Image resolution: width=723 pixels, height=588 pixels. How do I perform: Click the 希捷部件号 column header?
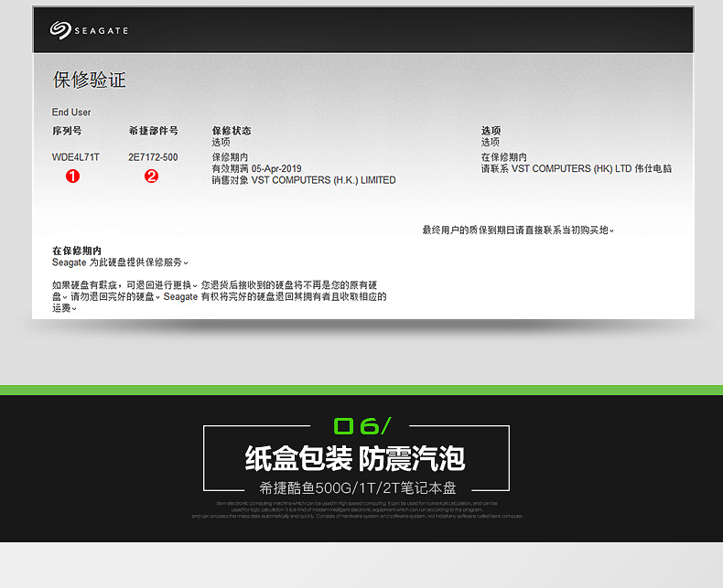(x=153, y=131)
